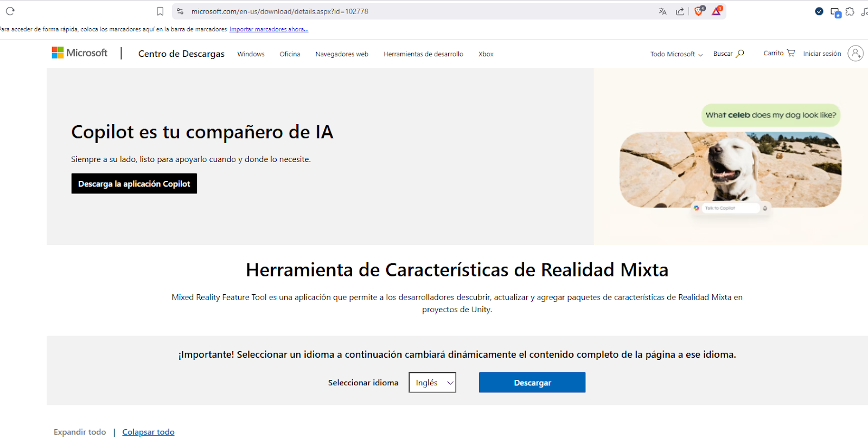Click Expandir todo

(x=80, y=432)
